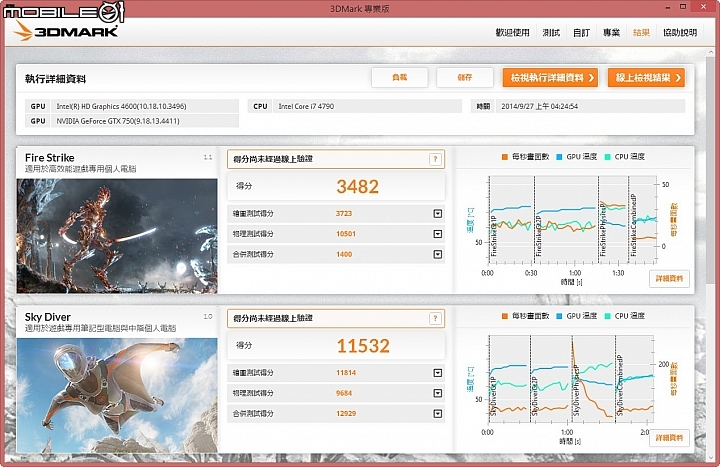This screenshot has height=467, width=720.
Task: Click the 儲存 save button
Action: click(x=465, y=78)
